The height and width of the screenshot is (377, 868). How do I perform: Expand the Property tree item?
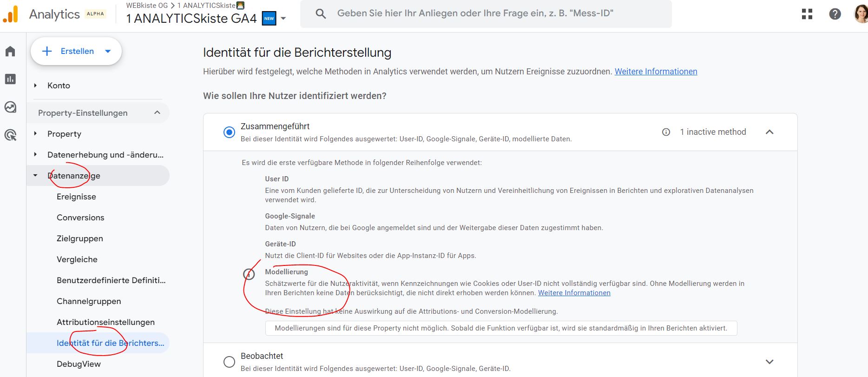pos(35,134)
